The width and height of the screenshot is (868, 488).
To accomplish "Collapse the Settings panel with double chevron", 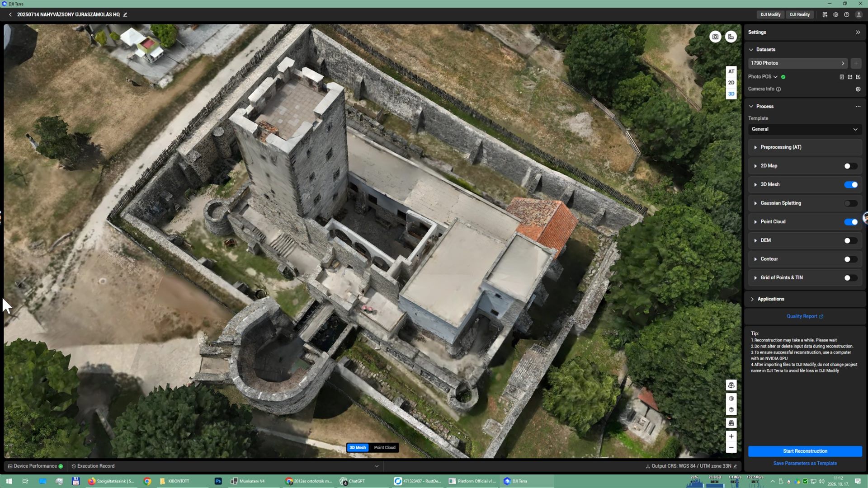I will point(858,32).
